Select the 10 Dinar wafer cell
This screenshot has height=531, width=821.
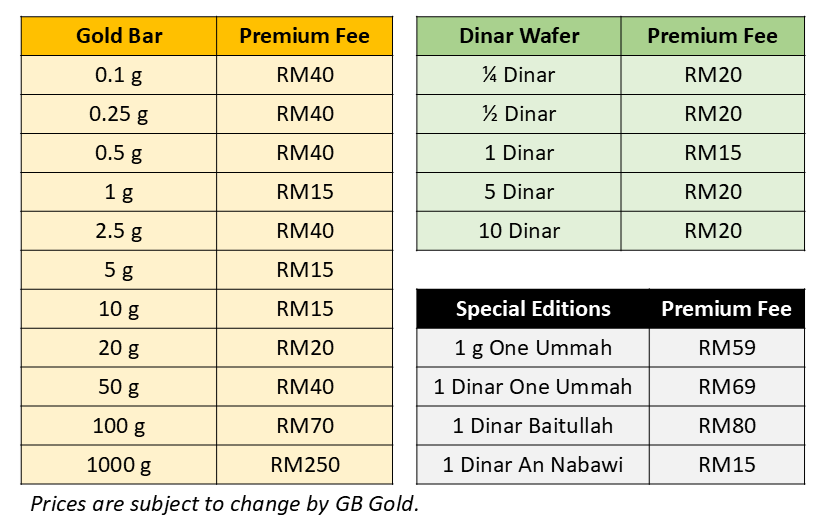click(519, 231)
